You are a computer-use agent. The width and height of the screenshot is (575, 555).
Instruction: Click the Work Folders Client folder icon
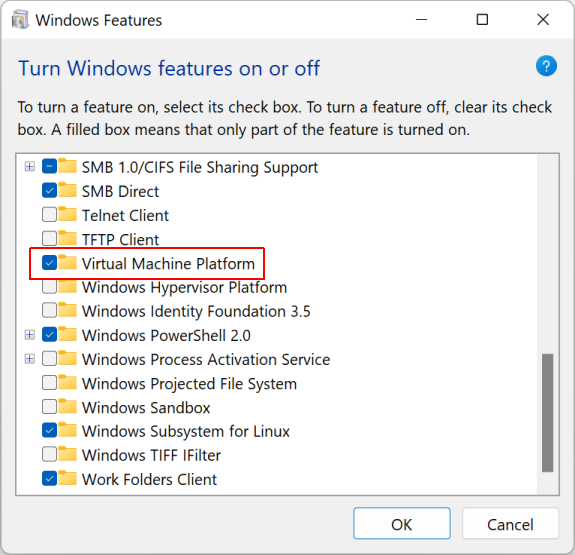[67, 478]
